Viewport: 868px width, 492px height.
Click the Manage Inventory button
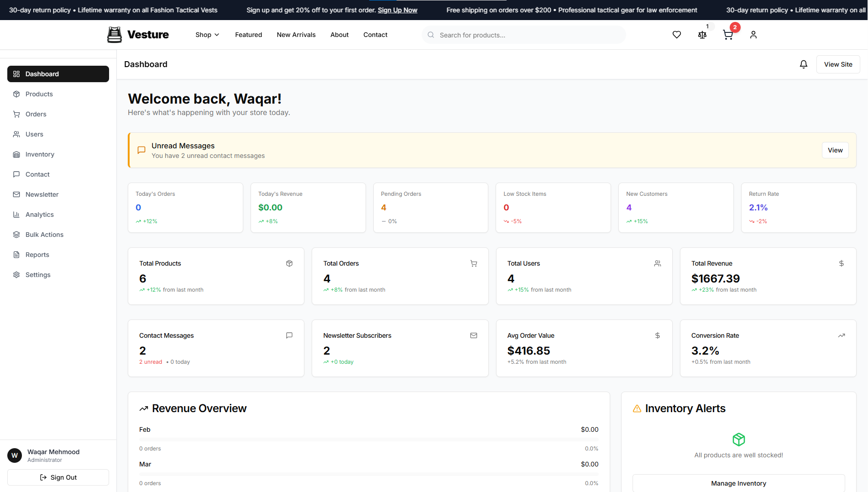pos(738,483)
